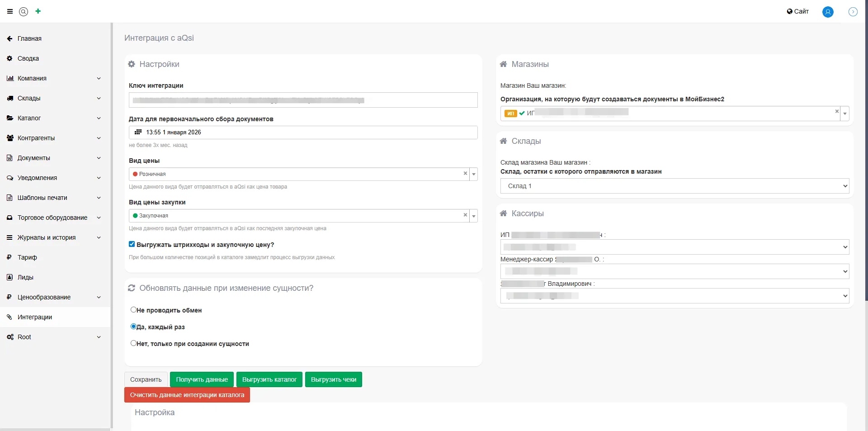Click the hamburger menu icon
868x431 pixels.
tap(10, 12)
